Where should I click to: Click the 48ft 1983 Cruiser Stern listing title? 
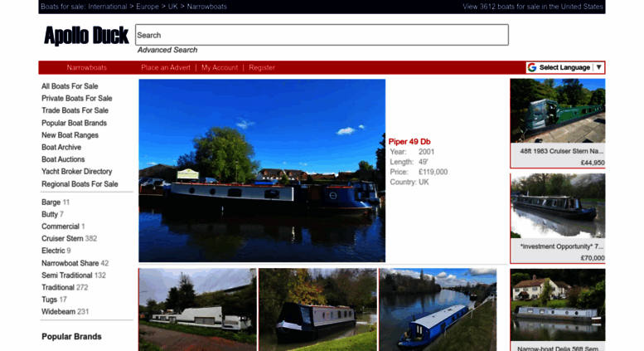coord(561,151)
